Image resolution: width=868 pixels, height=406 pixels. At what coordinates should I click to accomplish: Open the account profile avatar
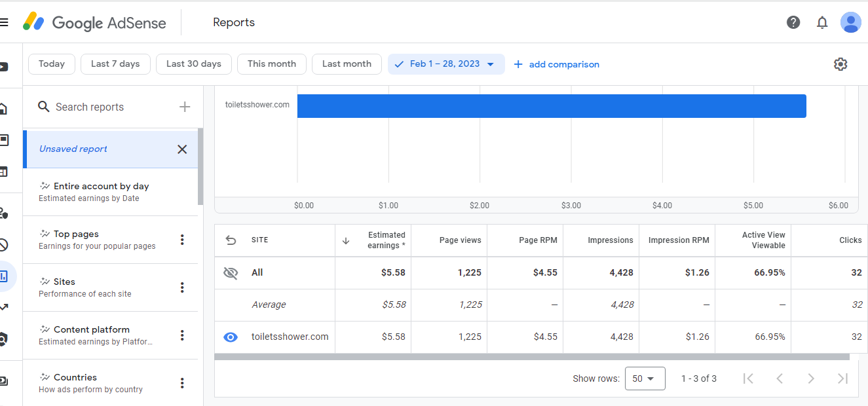tap(850, 22)
